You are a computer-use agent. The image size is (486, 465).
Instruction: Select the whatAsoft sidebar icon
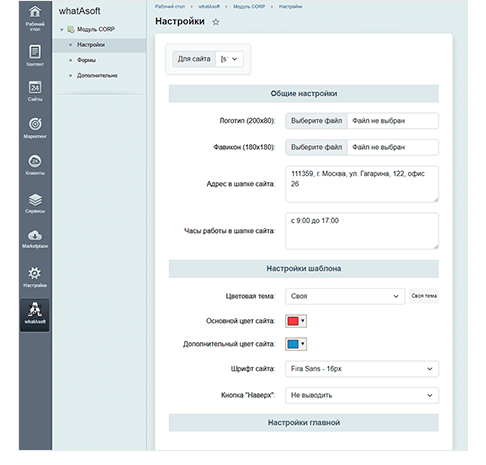click(x=35, y=315)
